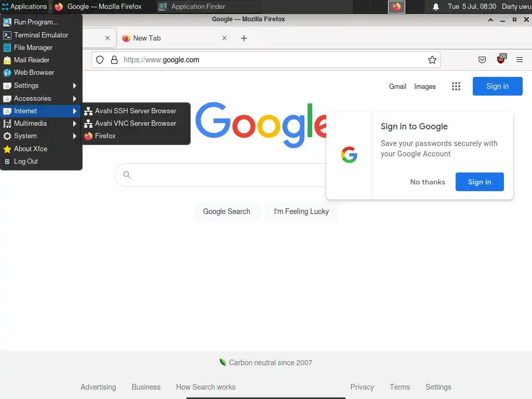This screenshot has height=399, width=532.
Task: Open the Google apps grid icon
Action: (x=456, y=86)
